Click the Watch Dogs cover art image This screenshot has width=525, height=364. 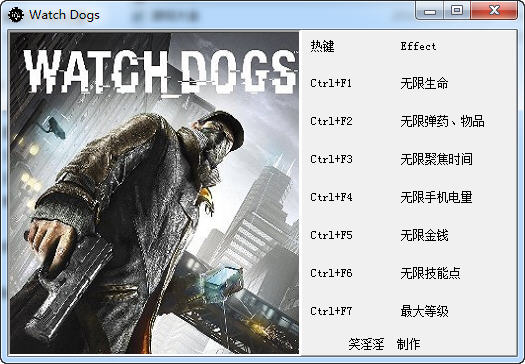coord(154,193)
